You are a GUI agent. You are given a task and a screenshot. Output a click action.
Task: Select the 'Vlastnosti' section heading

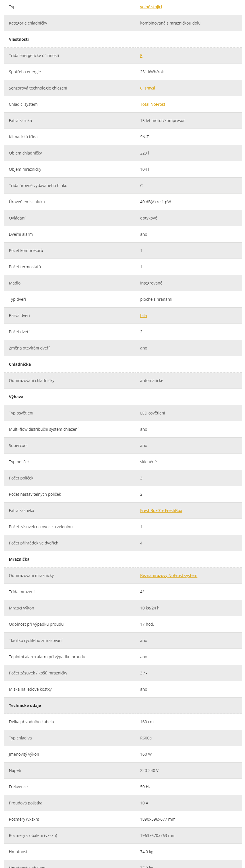[x=19, y=39]
